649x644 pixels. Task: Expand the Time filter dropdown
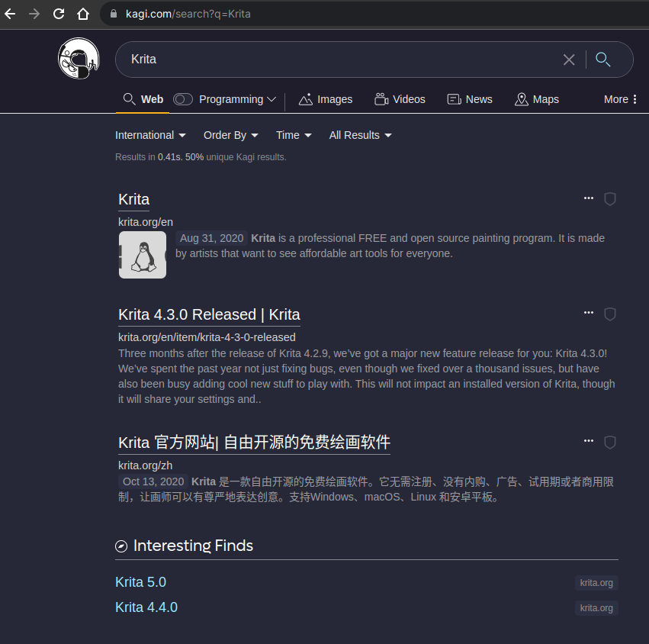click(294, 135)
